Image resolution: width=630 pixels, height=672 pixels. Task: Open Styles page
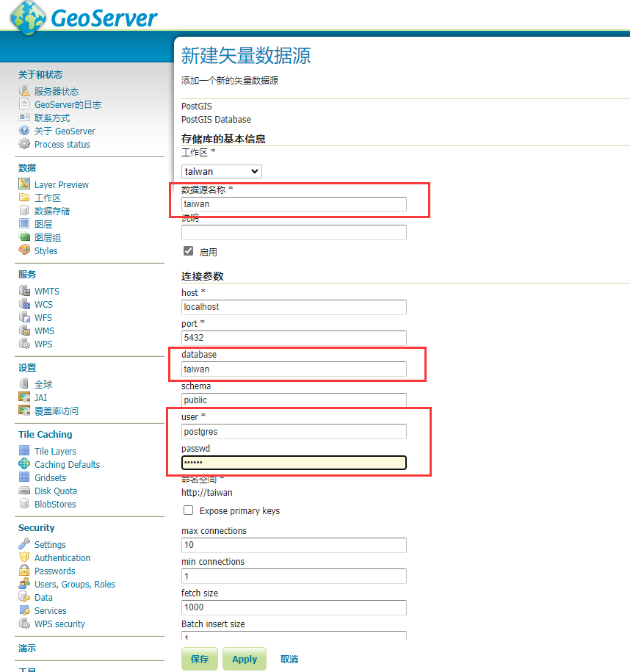pyautogui.click(x=46, y=250)
